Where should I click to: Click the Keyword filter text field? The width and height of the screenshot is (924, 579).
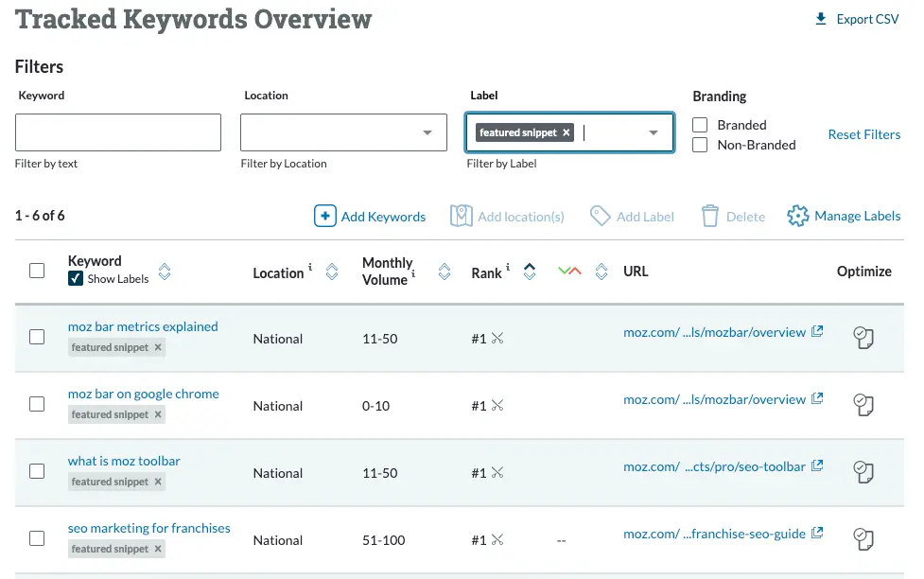118,132
